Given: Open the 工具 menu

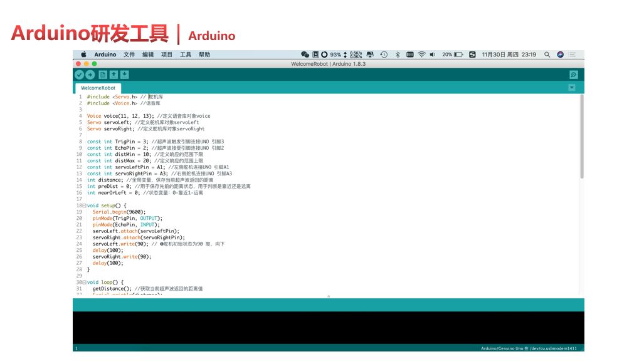Looking at the screenshot, I should pyautogui.click(x=186, y=55).
